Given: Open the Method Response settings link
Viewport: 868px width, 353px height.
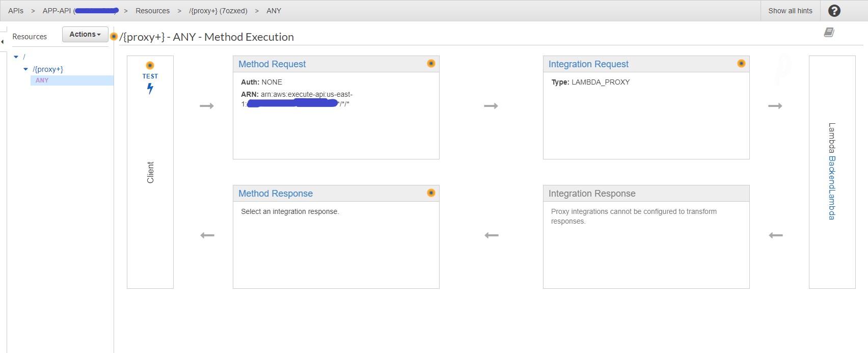Looking at the screenshot, I should click(276, 194).
